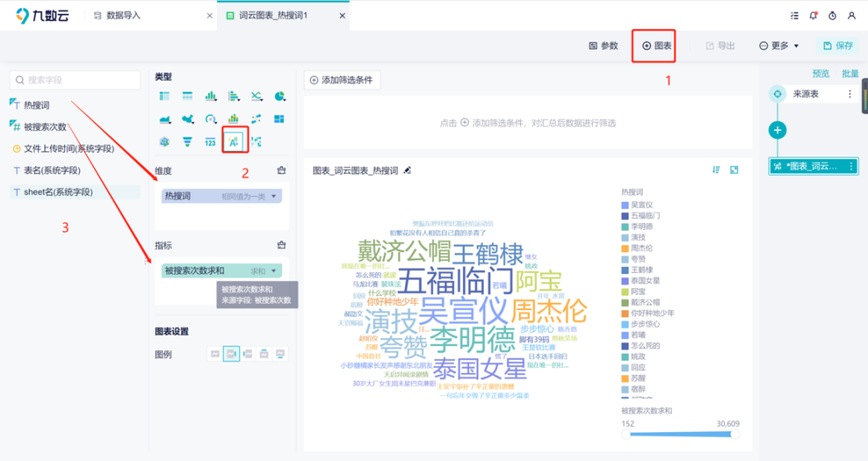Click the 参数 toolbar button
This screenshot has width=868, height=461.
pos(604,46)
